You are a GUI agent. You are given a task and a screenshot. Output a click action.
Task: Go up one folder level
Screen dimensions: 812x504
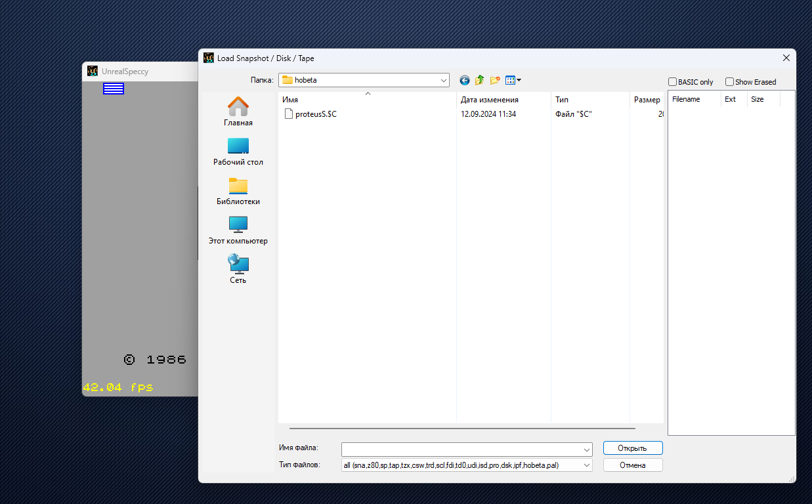[x=480, y=80]
